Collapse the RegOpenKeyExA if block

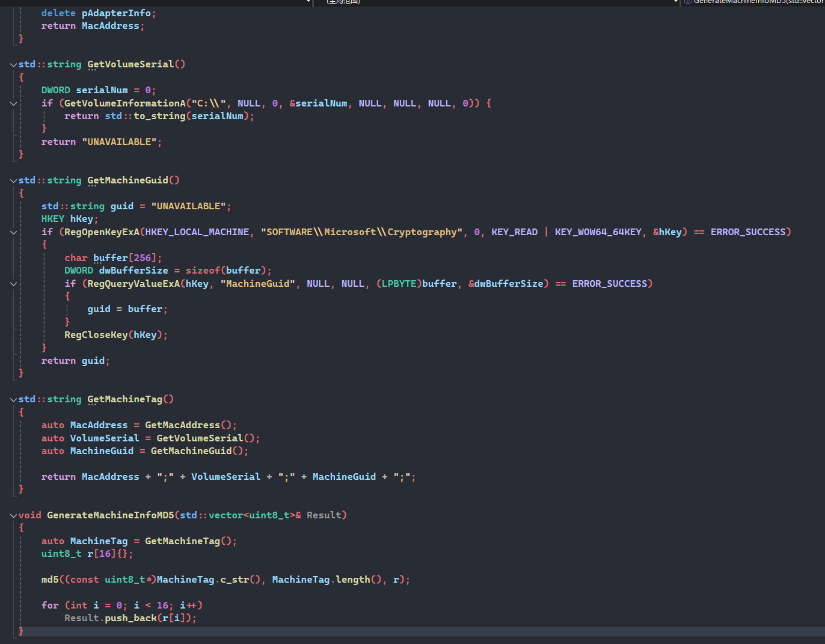coord(13,232)
